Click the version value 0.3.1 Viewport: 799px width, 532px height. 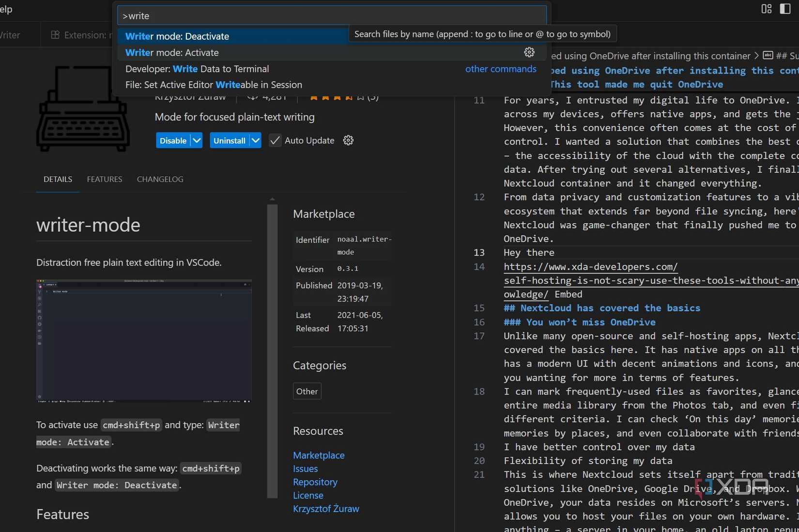[348, 269]
